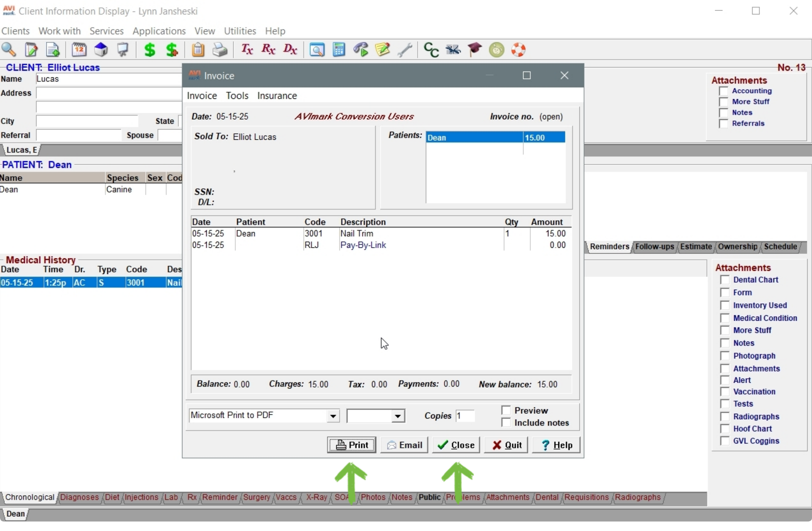Click the yellow note with pencil icon
This screenshot has height=531, width=812.
click(383, 50)
